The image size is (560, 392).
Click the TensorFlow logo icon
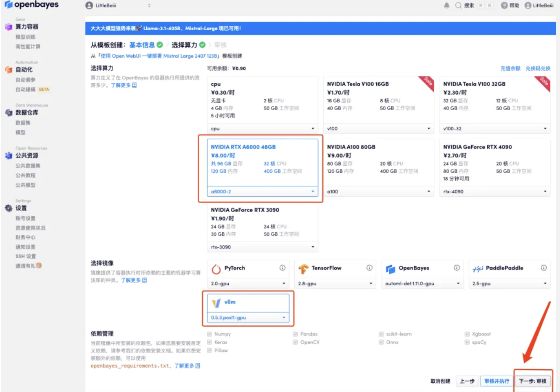[303, 268]
